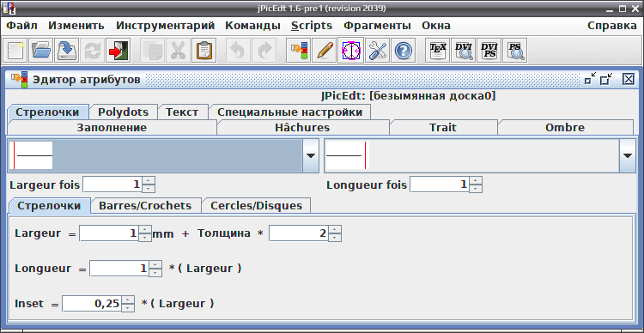Screen dimensions: 644x333
Task: Click second inward-arrow icon in Эдитор атрибутов header
Action: [x=606, y=79]
